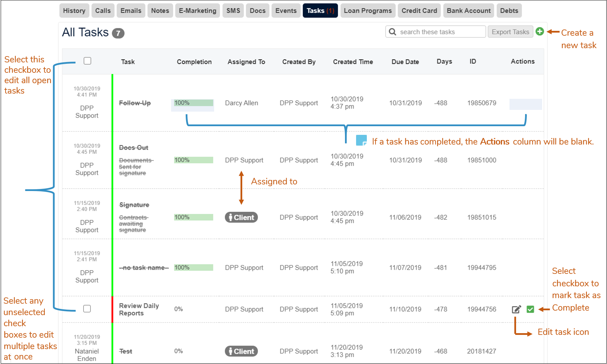The image size is (607, 364).
Task: Create a new task with the green plus icon
Action: point(540,32)
